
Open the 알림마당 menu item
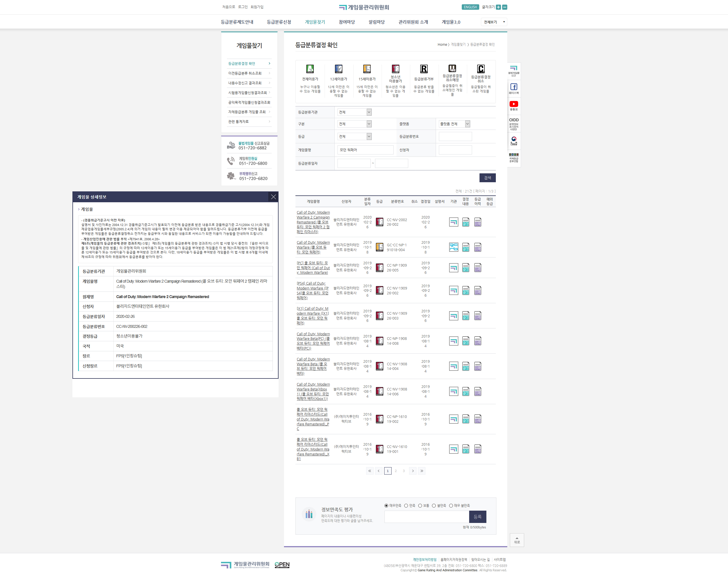(x=376, y=22)
